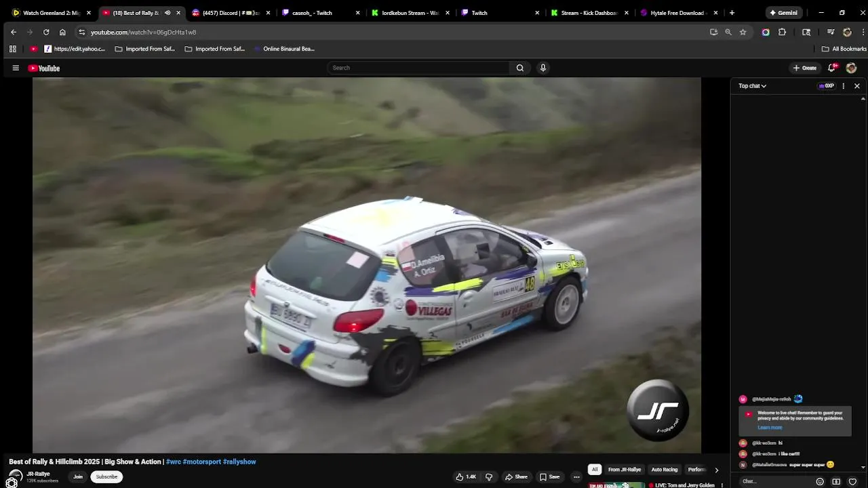Save the video to a playlist
Image resolution: width=868 pixels, height=488 pixels.
pyautogui.click(x=550, y=476)
